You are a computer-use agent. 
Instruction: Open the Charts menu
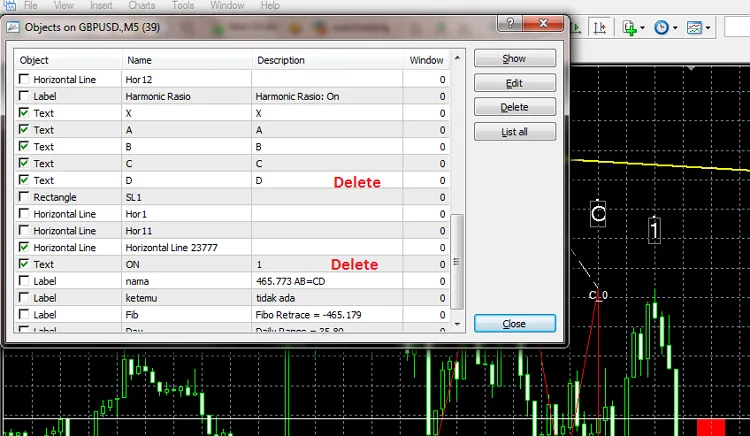pyautogui.click(x=141, y=6)
